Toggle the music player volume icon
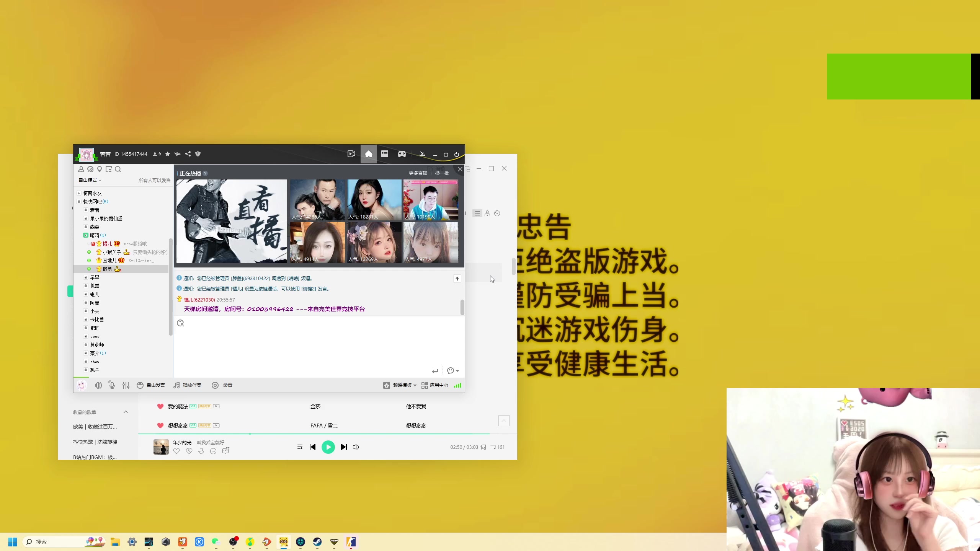 pos(356,447)
